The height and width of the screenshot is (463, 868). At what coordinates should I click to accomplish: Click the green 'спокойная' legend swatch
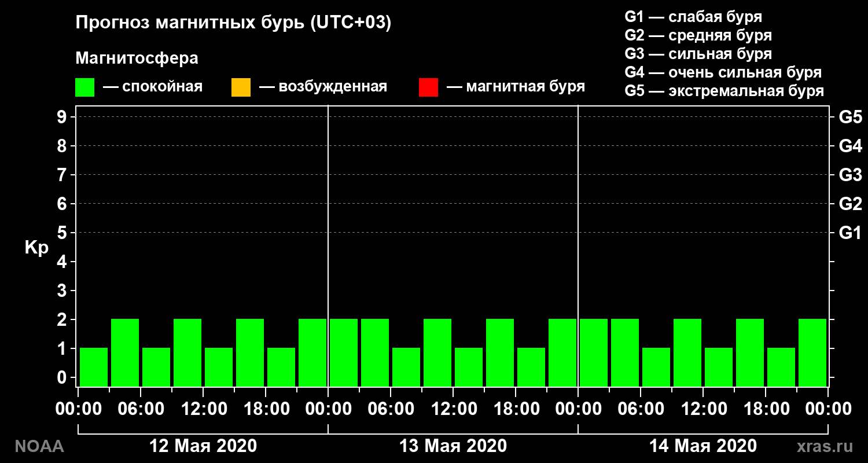85,87
